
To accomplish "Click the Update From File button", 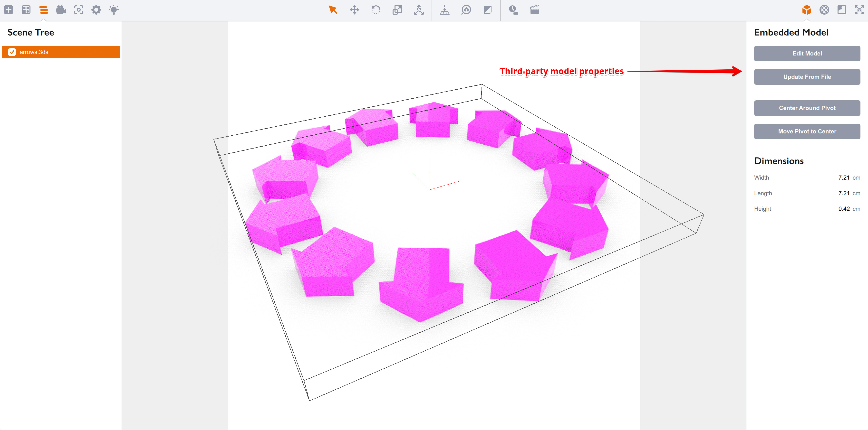I will pyautogui.click(x=807, y=77).
